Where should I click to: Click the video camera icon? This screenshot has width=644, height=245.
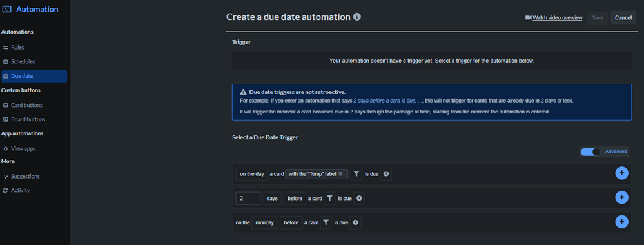[529, 17]
